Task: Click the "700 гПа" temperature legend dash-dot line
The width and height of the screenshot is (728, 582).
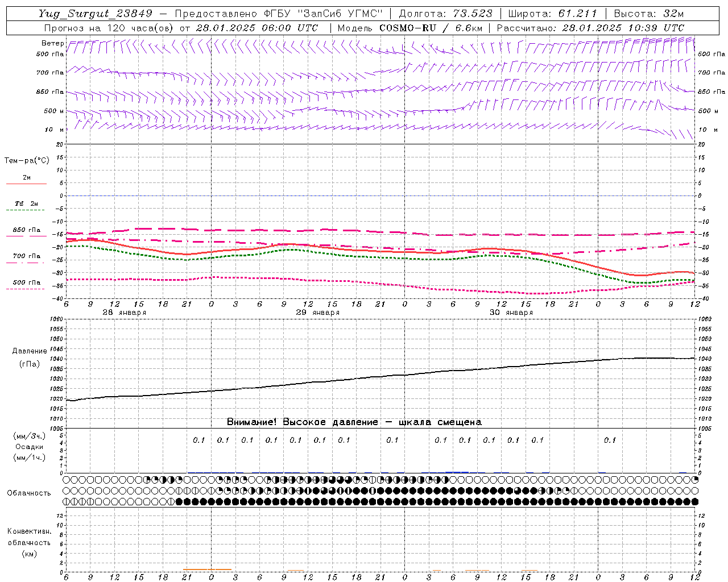Action: (x=26, y=263)
